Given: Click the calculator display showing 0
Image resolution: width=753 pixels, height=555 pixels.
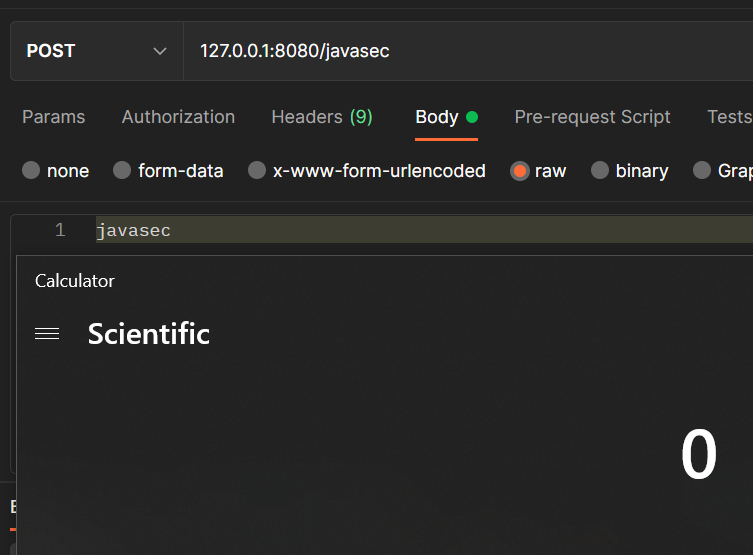Looking at the screenshot, I should point(698,455).
